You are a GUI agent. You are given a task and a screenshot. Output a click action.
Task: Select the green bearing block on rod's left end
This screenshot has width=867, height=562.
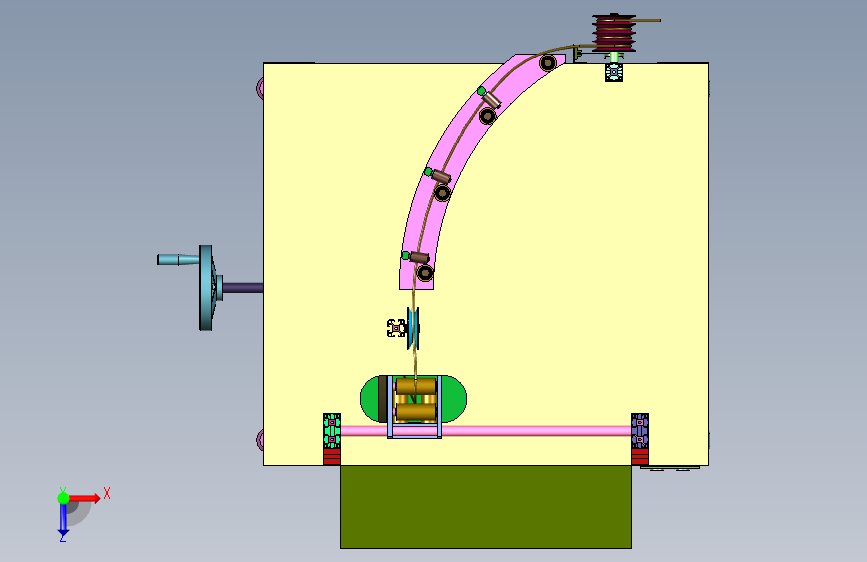(332, 431)
